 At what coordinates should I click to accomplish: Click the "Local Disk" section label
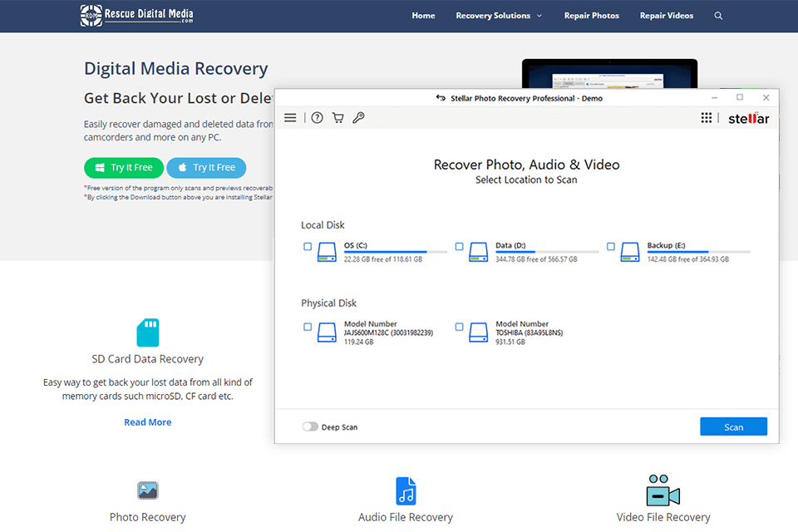(x=323, y=225)
